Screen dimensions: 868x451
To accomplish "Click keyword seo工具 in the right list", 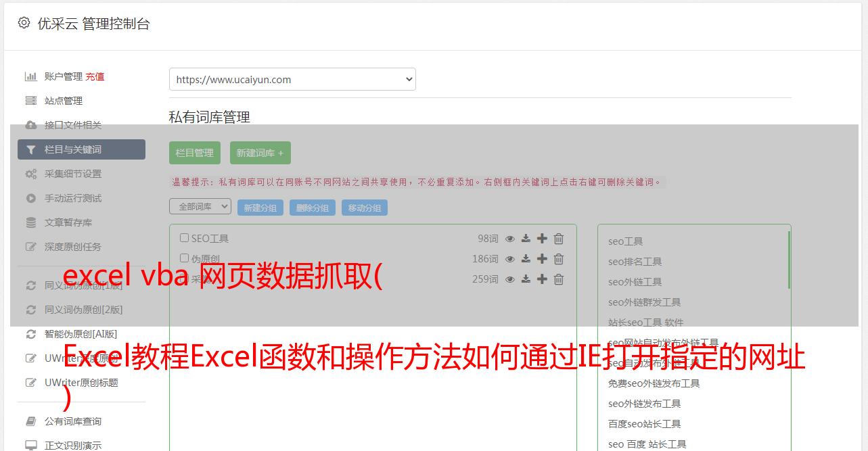I will (x=626, y=241).
